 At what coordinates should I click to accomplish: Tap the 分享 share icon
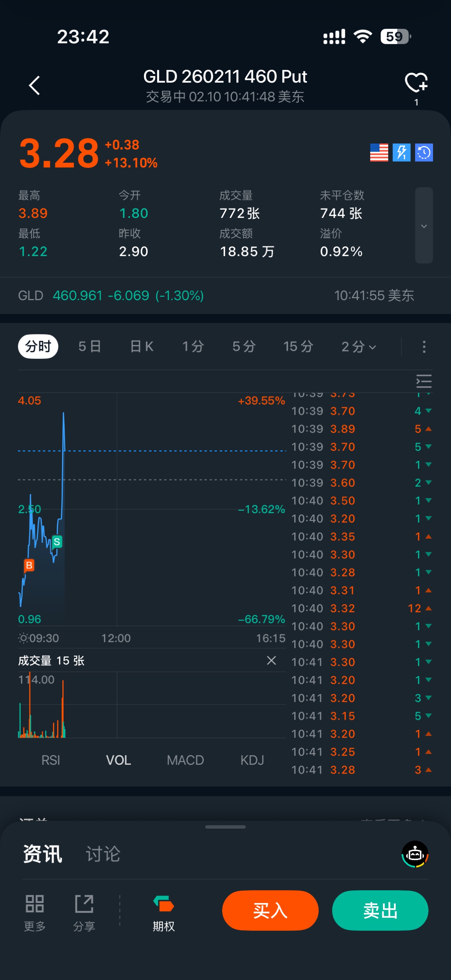(x=84, y=911)
